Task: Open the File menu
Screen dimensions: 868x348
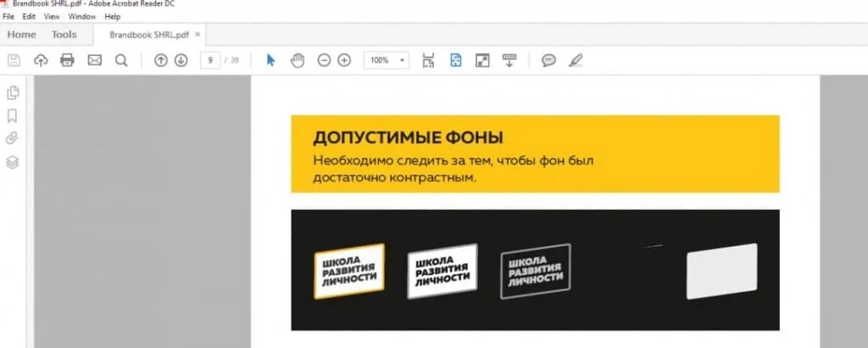Action: [8, 17]
